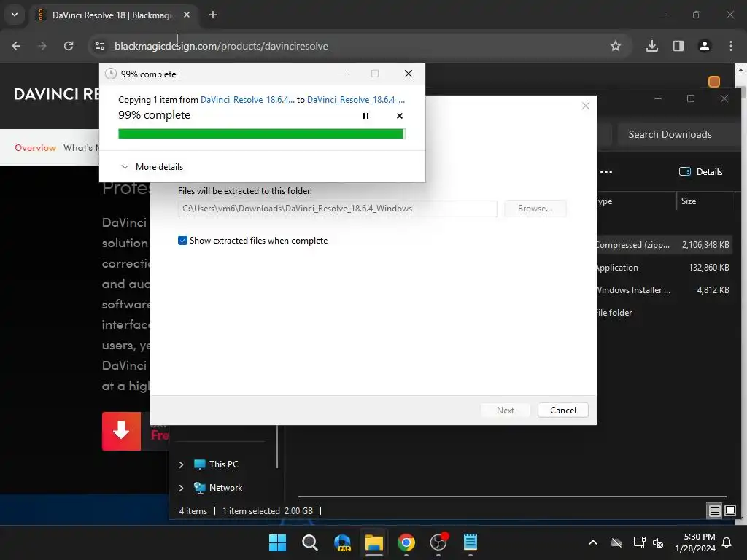Image resolution: width=747 pixels, height=560 pixels.
Task: Bookmark this page with the star
Action: tap(616, 46)
